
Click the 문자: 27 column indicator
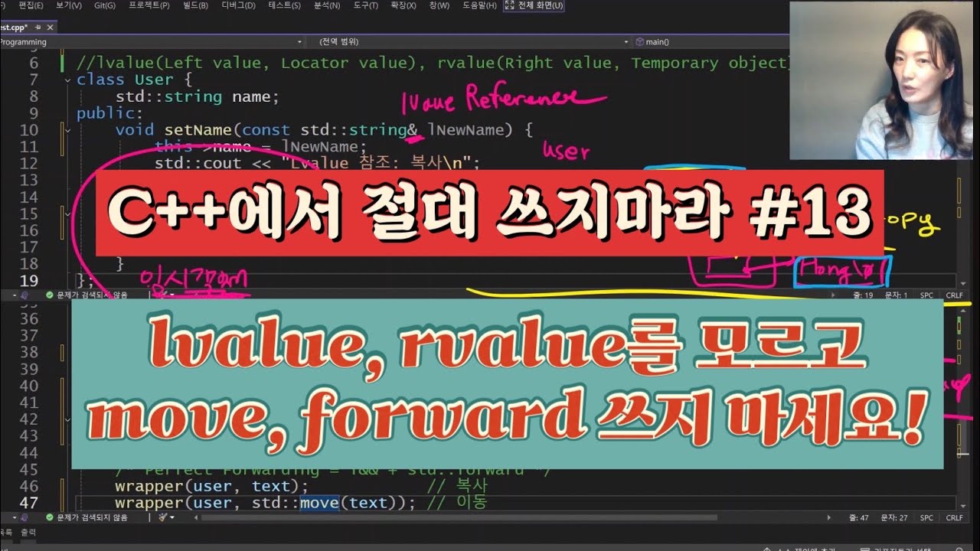tap(894, 517)
